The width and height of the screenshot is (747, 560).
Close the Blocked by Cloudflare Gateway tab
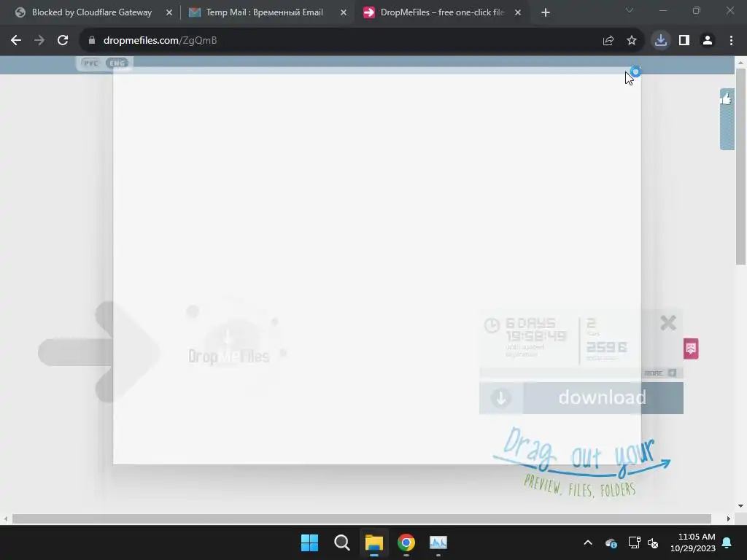coord(169,12)
